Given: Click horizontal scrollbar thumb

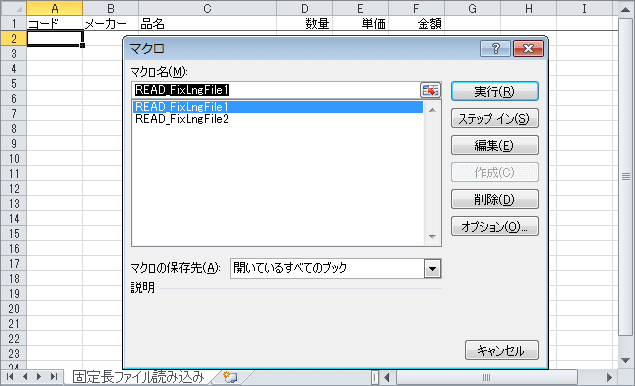Looking at the screenshot, I should 486,377.
